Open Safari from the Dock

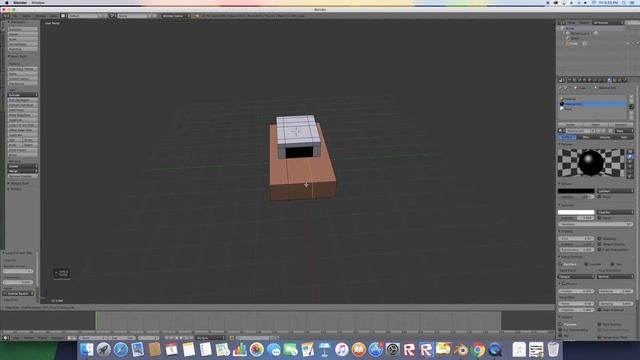(121, 350)
